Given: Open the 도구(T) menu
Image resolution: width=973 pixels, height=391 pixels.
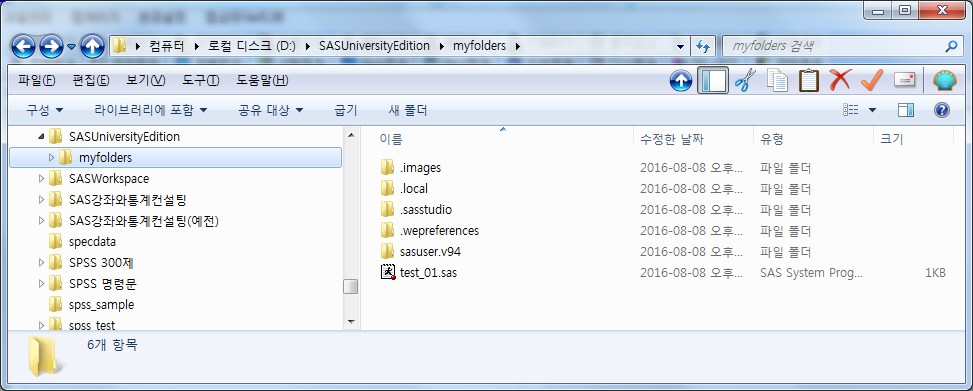Looking at the screenshot, I should click(x=200, y=80).
